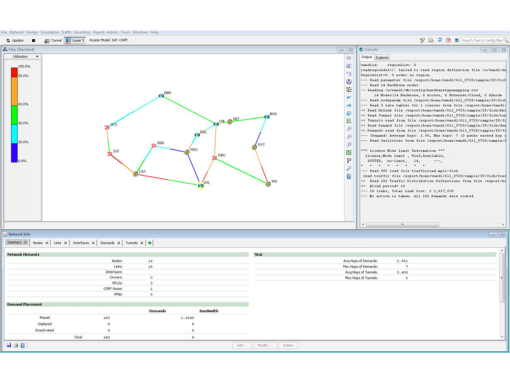Close the Interfaces tab
The width and height of the screenshot is (510, 382).
[x=93, y=243]
